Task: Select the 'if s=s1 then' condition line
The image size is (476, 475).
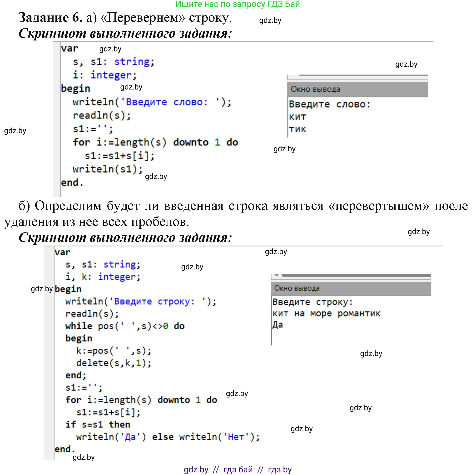Action: 97,424
